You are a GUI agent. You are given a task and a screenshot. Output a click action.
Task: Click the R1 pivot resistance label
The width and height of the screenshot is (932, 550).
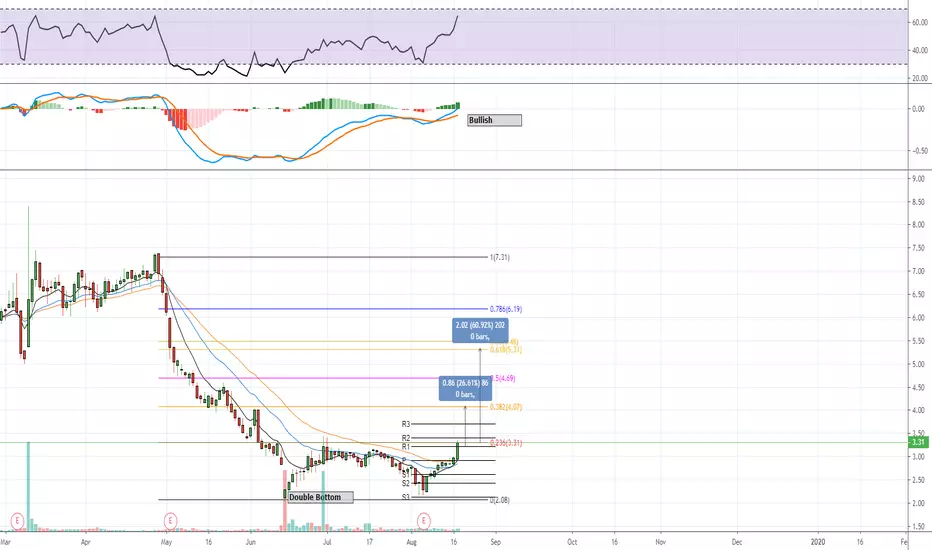[x=406, y=447]
